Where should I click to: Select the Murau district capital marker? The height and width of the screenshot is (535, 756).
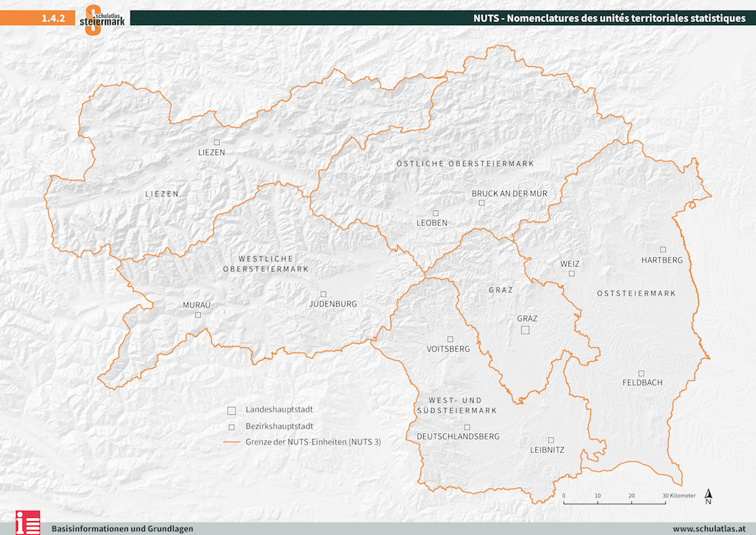pos(198,315)
